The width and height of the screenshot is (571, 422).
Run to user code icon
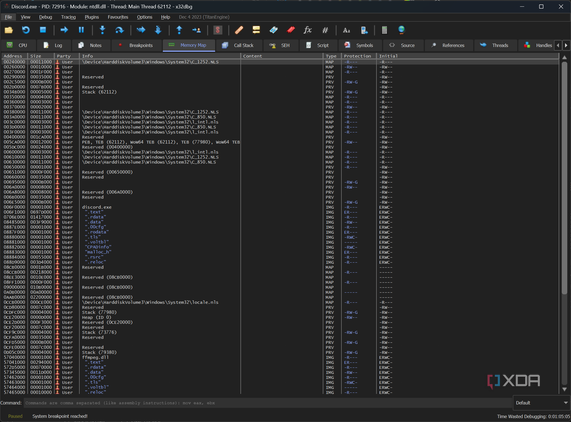click(x=197, y=30)
